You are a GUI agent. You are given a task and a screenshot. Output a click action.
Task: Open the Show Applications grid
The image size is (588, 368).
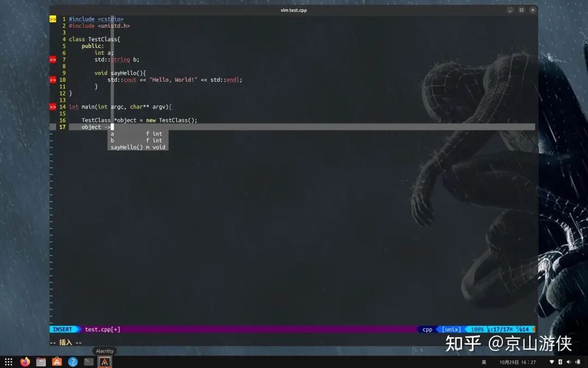tap(9, 361)
